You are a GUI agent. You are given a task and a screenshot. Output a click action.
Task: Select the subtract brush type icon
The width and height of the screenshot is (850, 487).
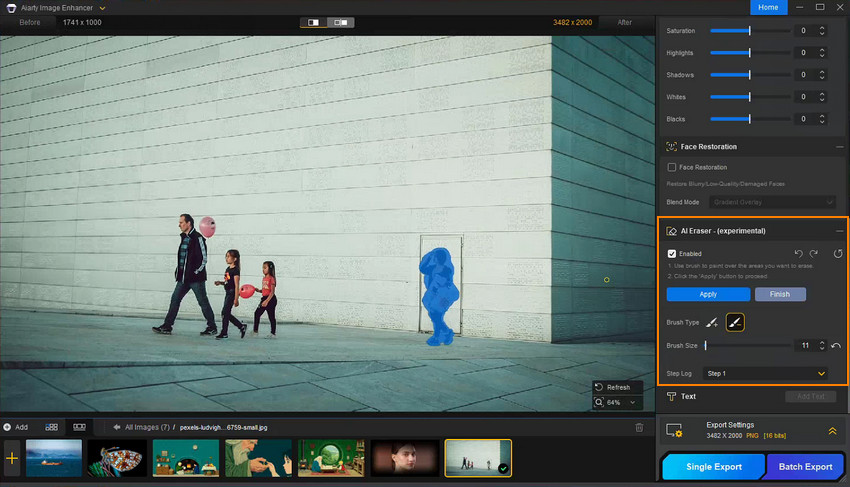pos(735,323)
